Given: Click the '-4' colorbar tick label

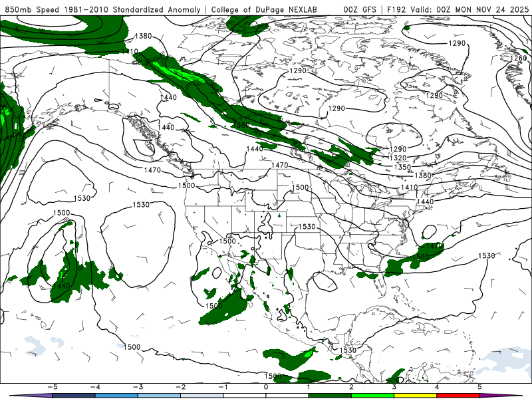Looking at the screenshot, I should [x=95, y=387].
